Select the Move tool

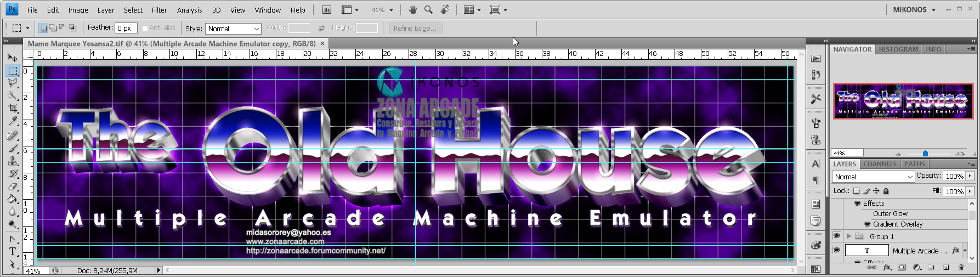[x=13, y=57]
